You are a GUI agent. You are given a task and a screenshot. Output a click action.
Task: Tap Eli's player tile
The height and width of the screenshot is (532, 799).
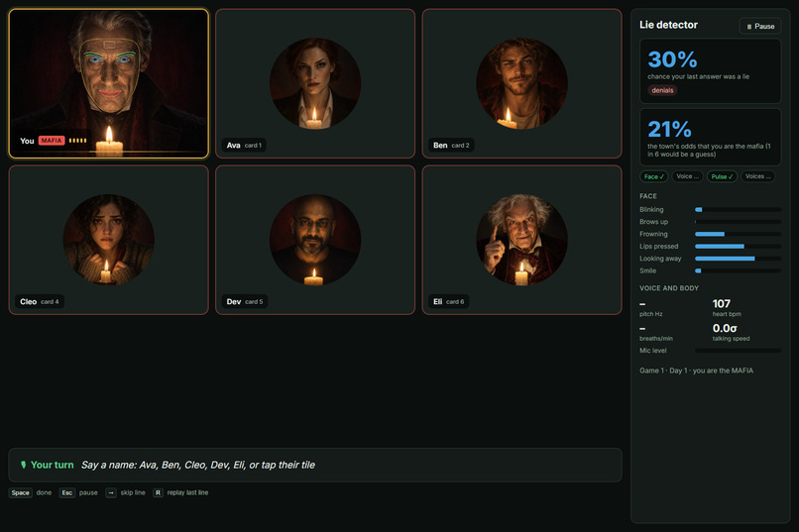point(521,240)
